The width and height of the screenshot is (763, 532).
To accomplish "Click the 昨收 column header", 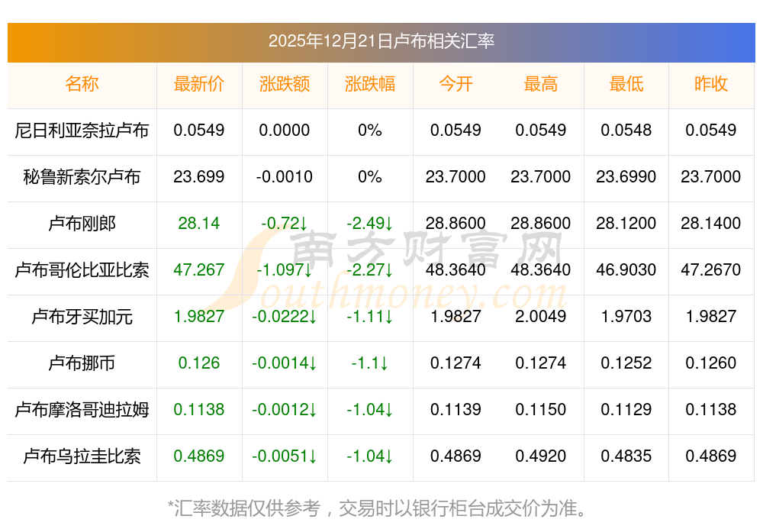I will pyautogui.click(x=711, y=84).
